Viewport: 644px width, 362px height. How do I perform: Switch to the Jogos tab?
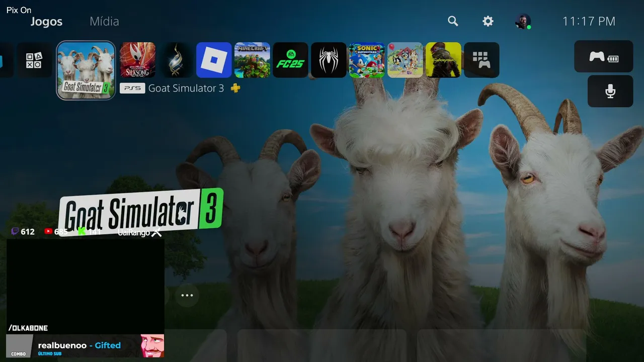point(46,22)
